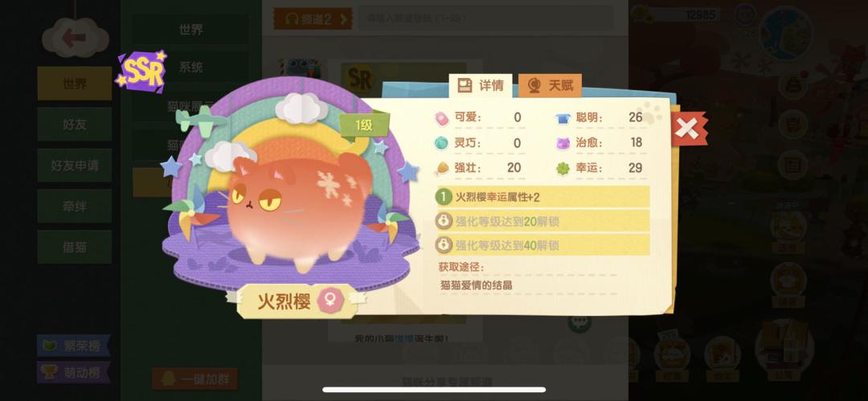The width and height of the screenshot is (868, 401).
Task: Close the cat detail popup with red X
Action: pyautogui.click(x=688, y=129)
